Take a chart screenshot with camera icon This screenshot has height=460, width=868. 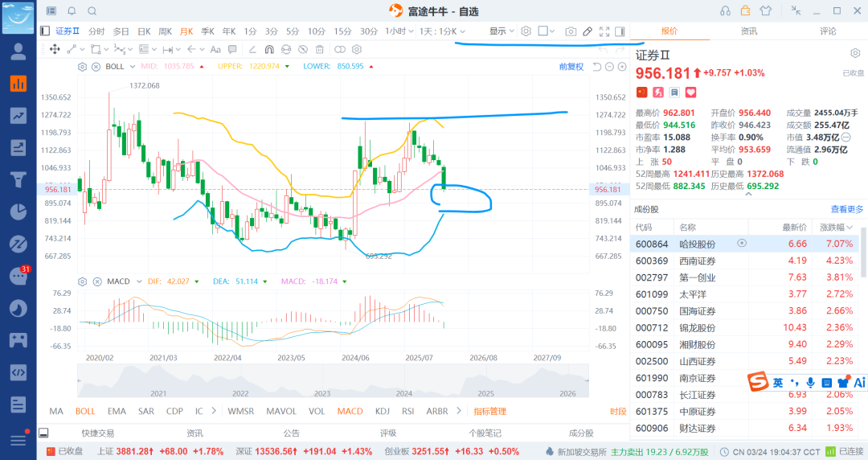coord(571,31)
